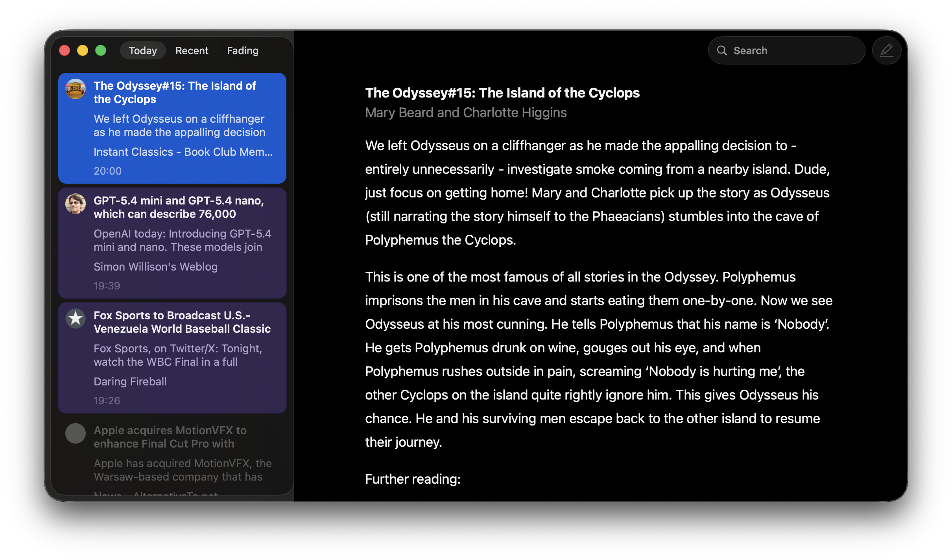Click the Daring Fireball star icon
The image size is (952, 560).
coord(76,319)
